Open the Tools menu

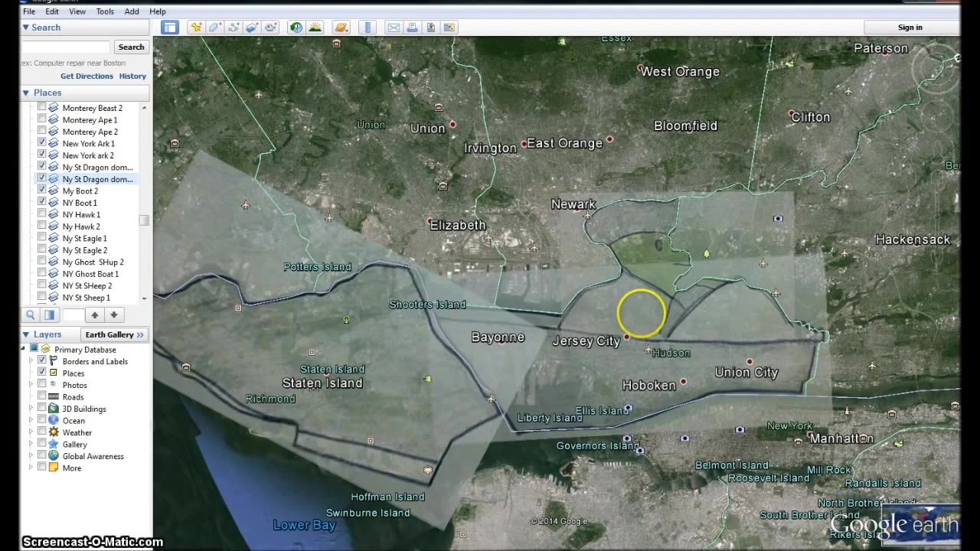pyautogui.click(x=105, y=11)
